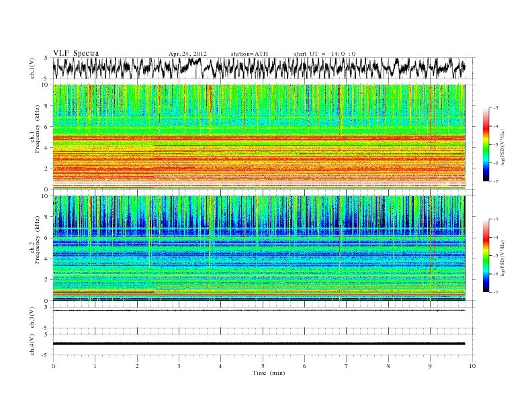
Task: Click the ch.1 frequency tick label "6"
Action: click(47, 127)
